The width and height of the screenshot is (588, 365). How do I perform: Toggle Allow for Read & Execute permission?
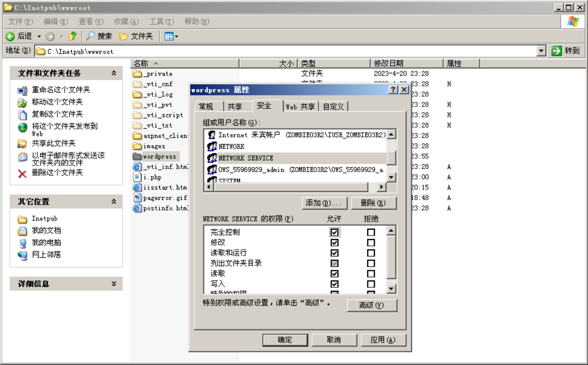tap(334, 253)
